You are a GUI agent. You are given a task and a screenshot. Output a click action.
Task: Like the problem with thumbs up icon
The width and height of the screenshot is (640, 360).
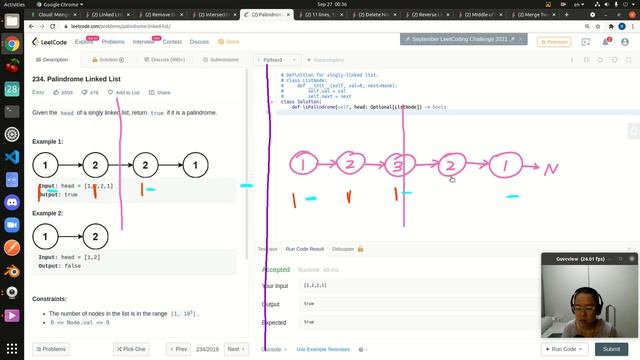[56, 92]
